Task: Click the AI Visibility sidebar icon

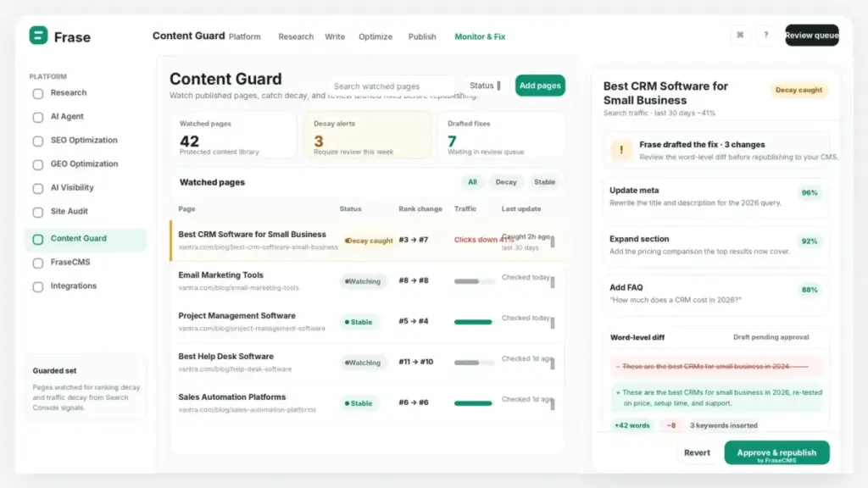Action: pyautogui.click(x=37, y=189)
